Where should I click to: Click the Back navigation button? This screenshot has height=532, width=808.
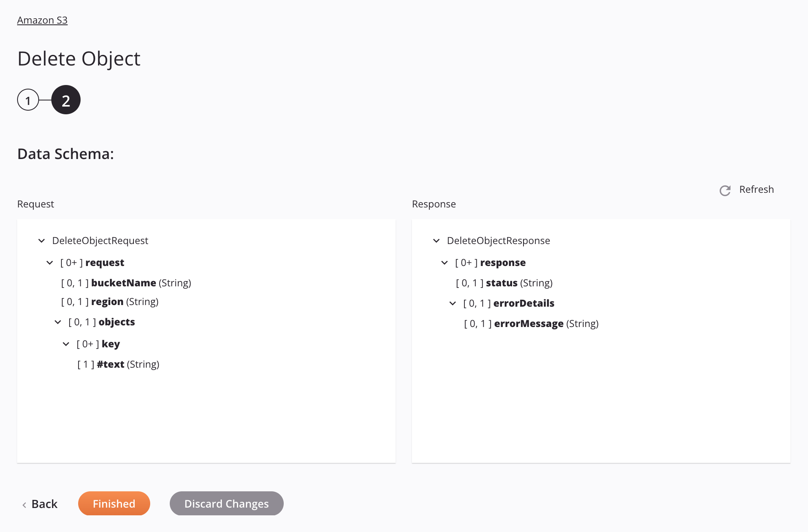(x=39, y=504)
